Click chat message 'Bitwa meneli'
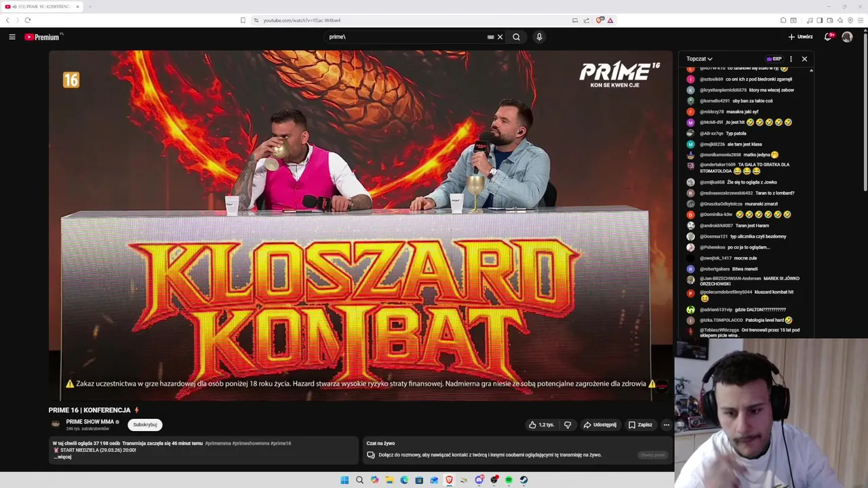The image size is (868, 488). tap(746, 269)
